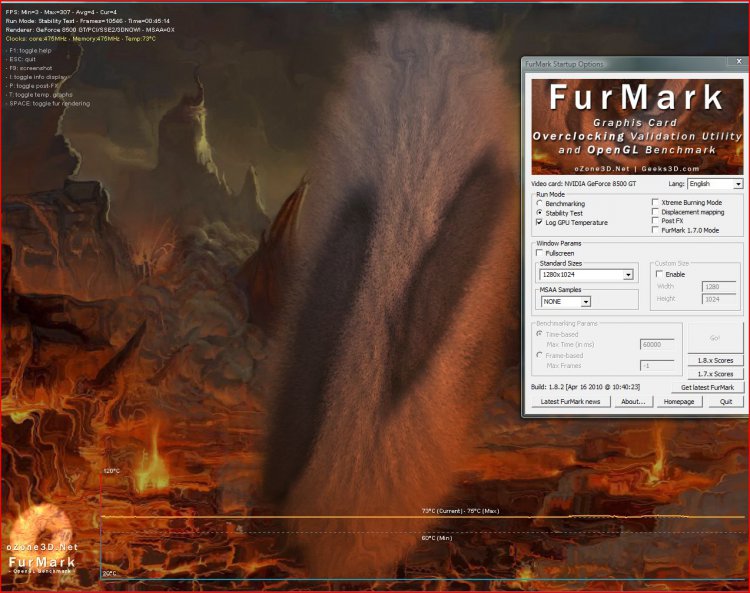Open Standard Sizes 1280x1024 dropdown
The image size is (750, 593).
[x=586, y=275]
